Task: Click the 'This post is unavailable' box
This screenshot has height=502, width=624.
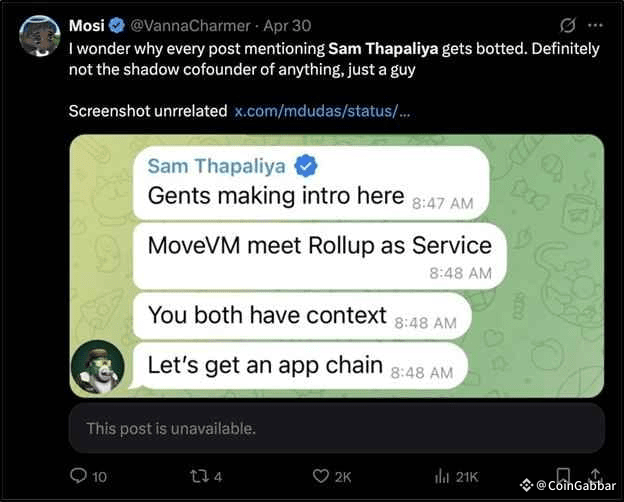Action: click(337, 428)
